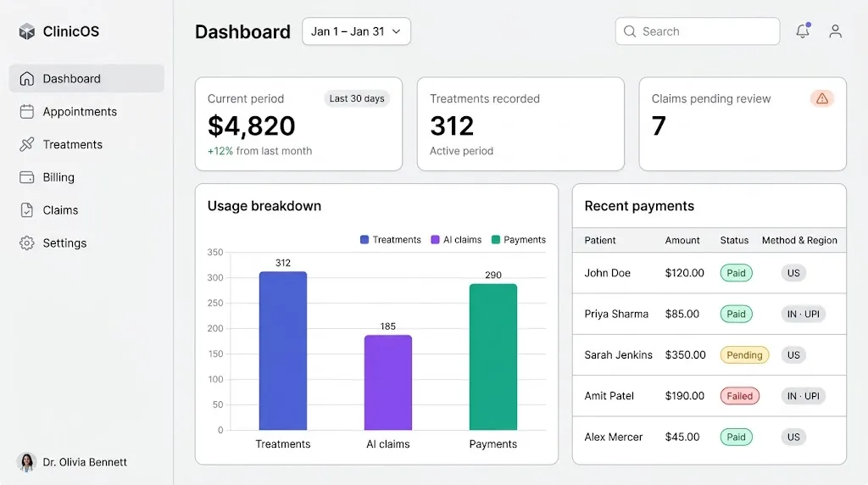Click the Usage breakdown heading
868x485 pixels.
(264, 206)
